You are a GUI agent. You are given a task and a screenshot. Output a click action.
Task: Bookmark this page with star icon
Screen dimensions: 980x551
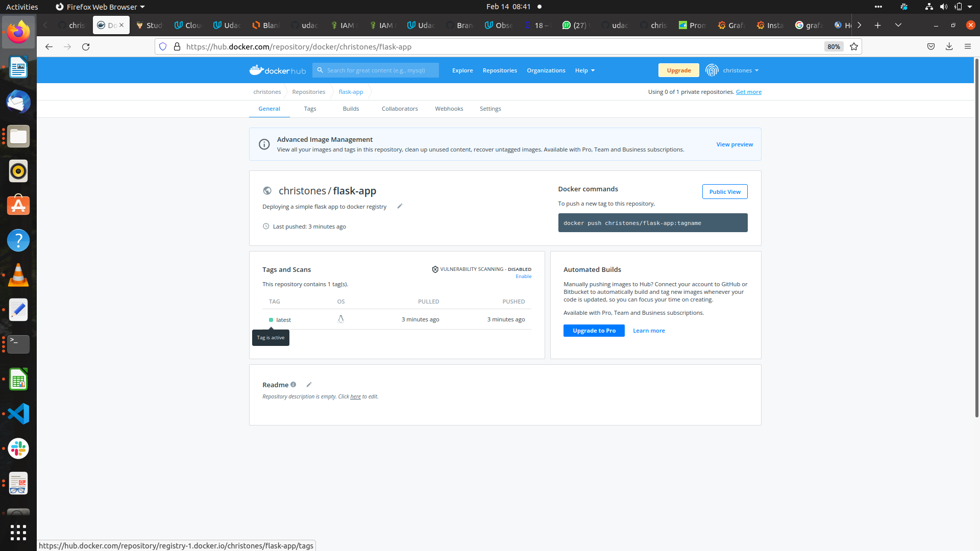854,46
